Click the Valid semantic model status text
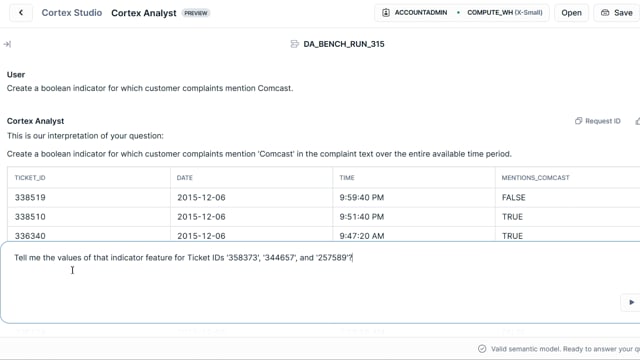The width and height of the screenshot is (640, 360). 565,349
